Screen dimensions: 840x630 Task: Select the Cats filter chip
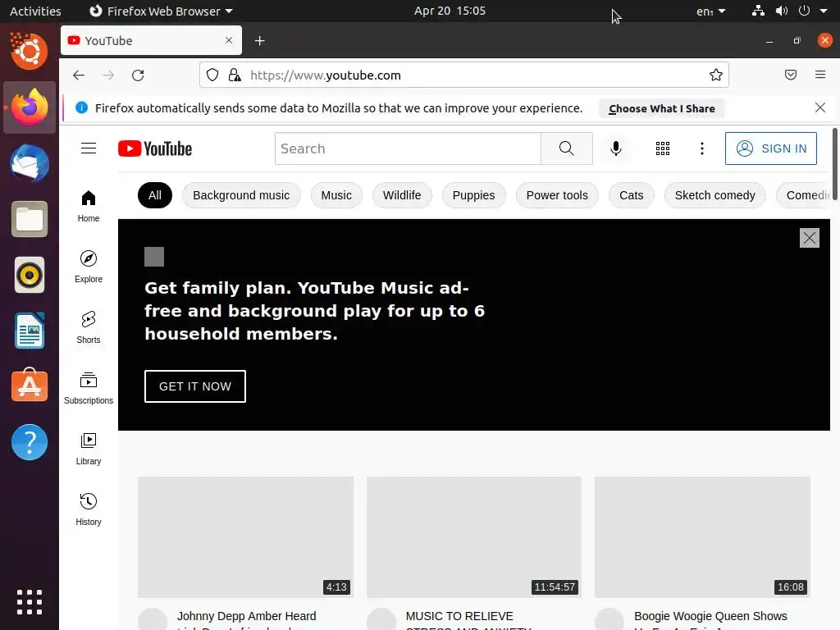pos(631,195)
